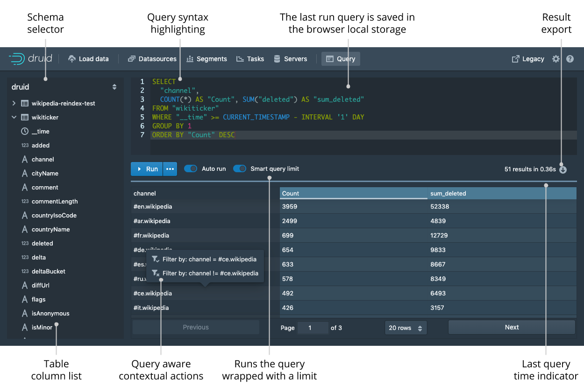This screenshot has height=392, width=584.
Task: Expand the wikipedia-reindex-test table
Action: click(14, 103)
